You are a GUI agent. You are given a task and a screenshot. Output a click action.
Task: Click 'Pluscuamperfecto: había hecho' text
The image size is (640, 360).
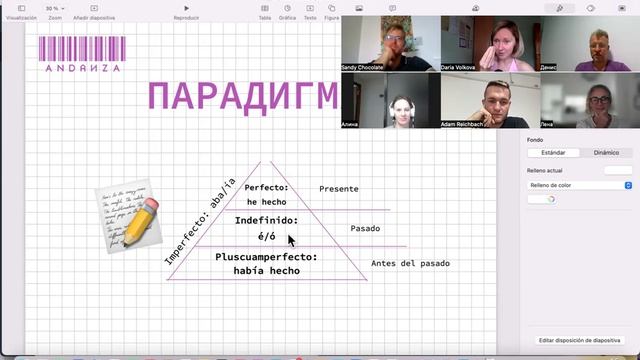(x=267, y=264)
